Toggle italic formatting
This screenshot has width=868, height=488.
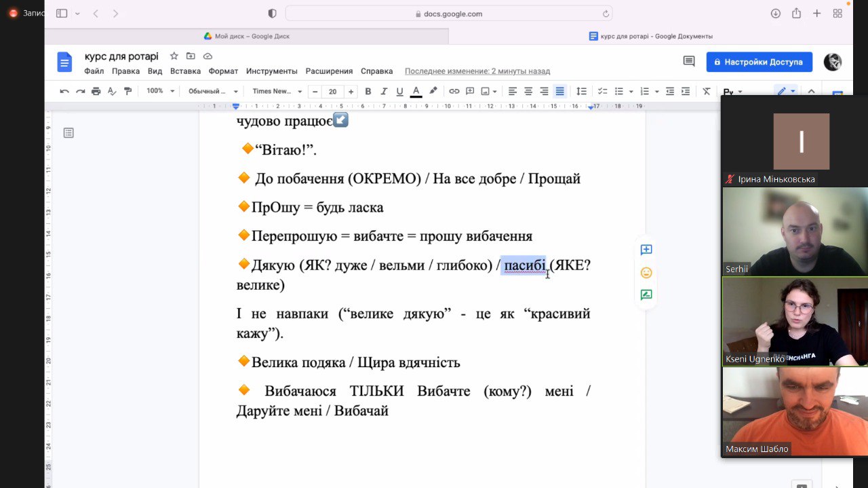click(x=384, y=92)
